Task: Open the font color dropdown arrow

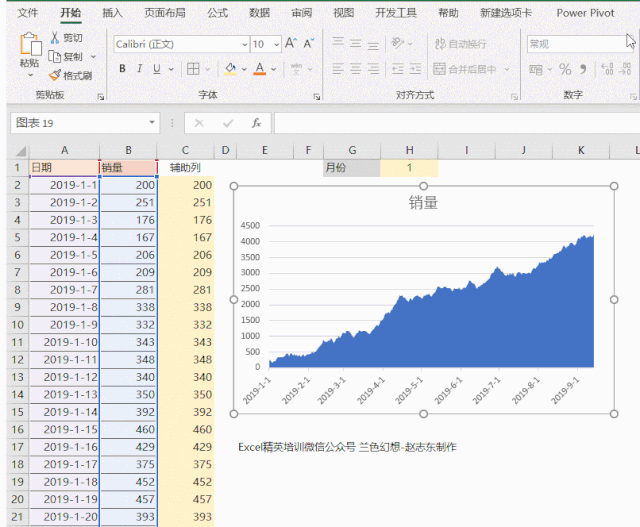Action: [x=273, y=69]
